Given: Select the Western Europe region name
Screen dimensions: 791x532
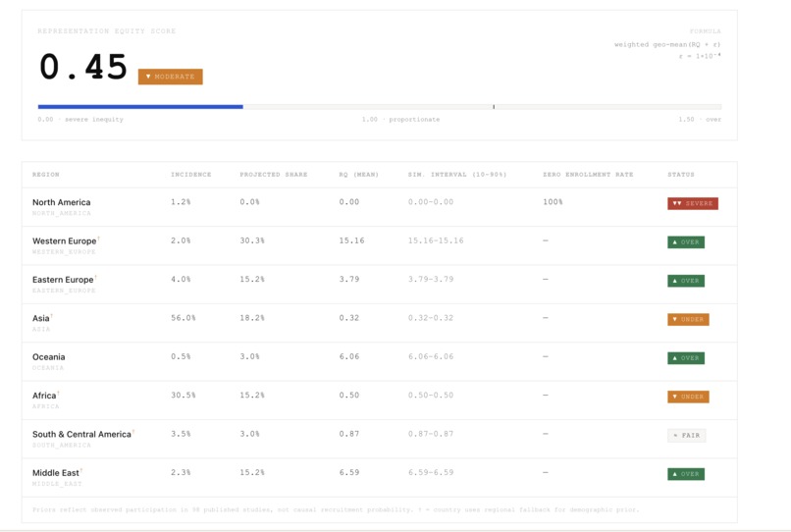Looking at the screenshot, I should (x=64, y=240).
